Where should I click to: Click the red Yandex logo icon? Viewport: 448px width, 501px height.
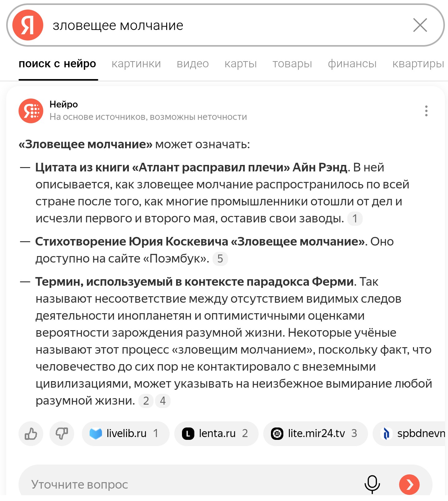coord(28,25)
